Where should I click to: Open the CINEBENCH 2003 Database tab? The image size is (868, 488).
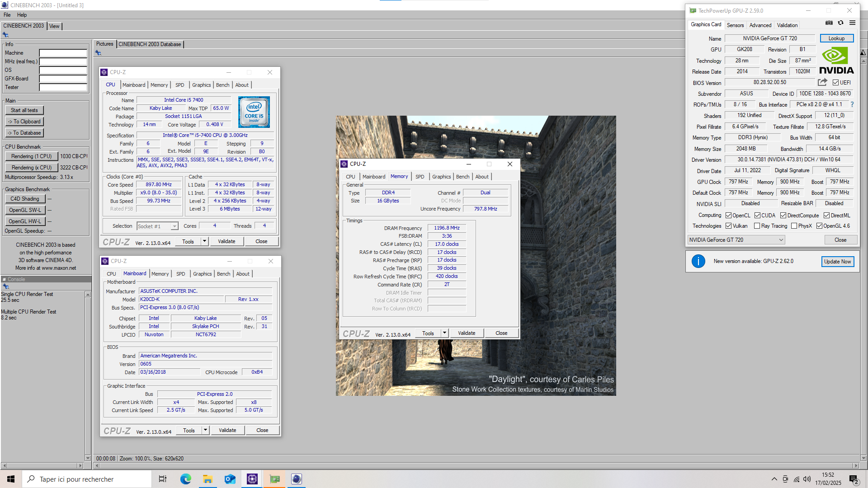150,44
